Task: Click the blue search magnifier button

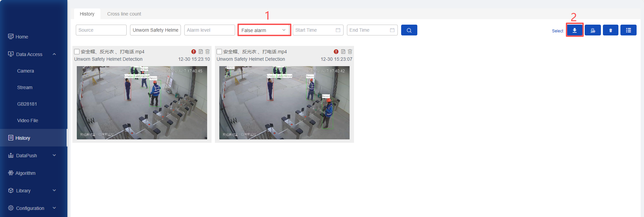Action: [409, 30]
